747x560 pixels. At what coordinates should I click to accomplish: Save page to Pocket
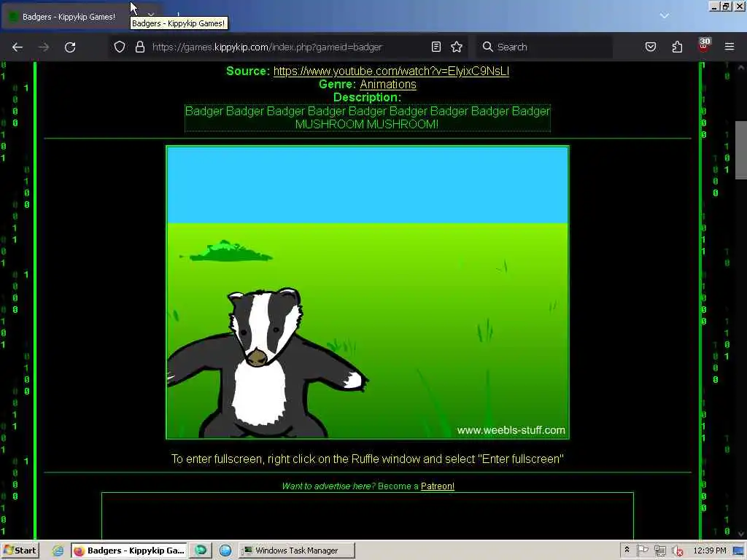(x=650, y=47)
